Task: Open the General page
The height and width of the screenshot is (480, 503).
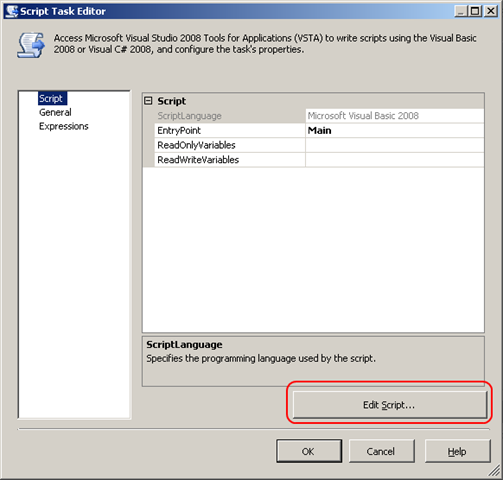Action: [55, 113]
